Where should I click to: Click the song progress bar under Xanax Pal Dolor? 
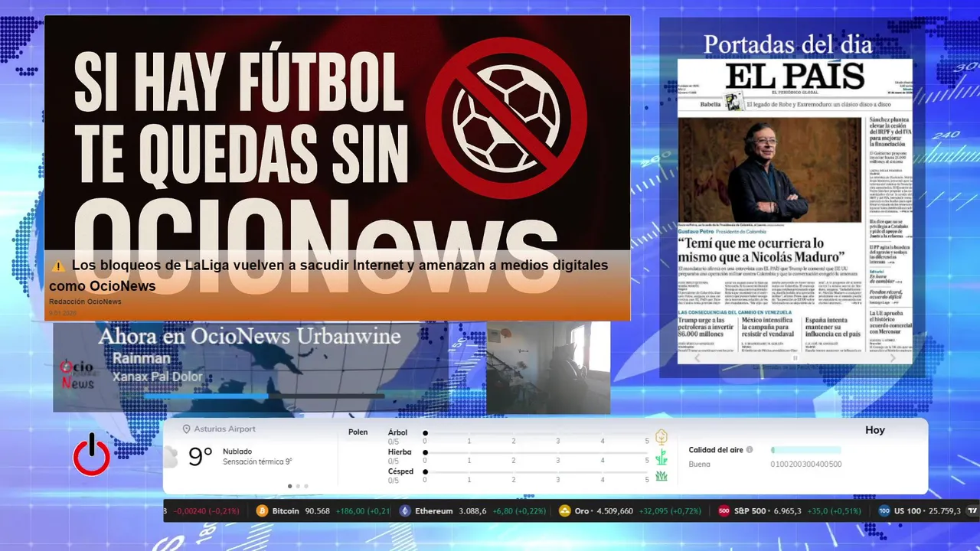264,396
